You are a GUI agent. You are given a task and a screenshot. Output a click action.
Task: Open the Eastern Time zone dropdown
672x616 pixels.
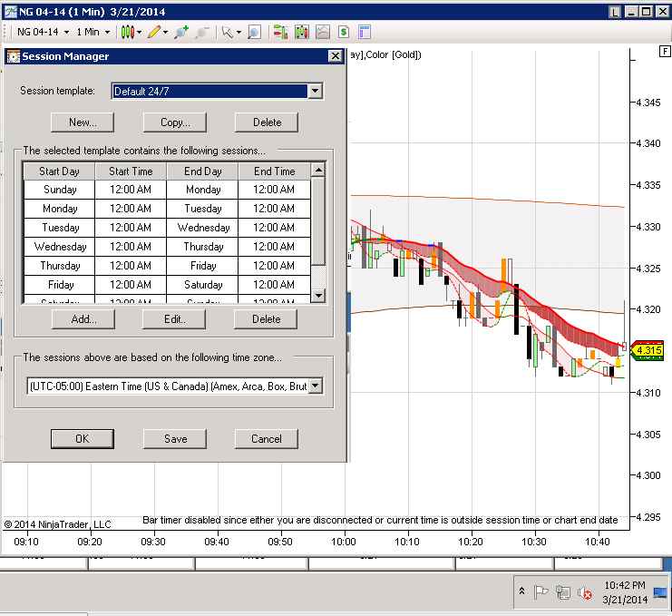(315, 386)
